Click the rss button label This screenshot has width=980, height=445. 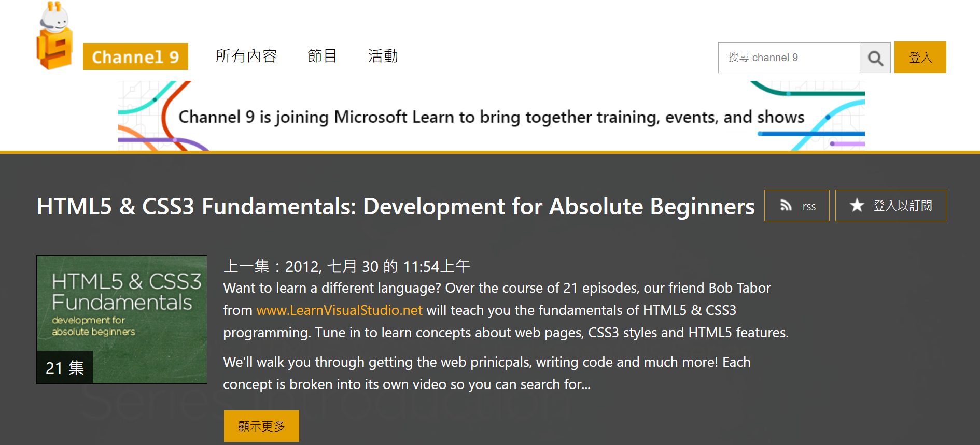(809, 207)
